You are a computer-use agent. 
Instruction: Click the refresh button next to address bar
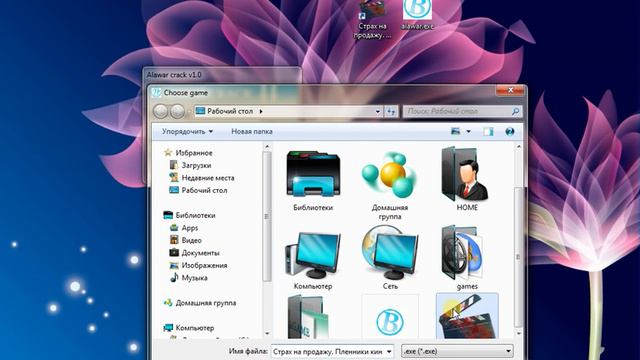[x=391, y=111]
